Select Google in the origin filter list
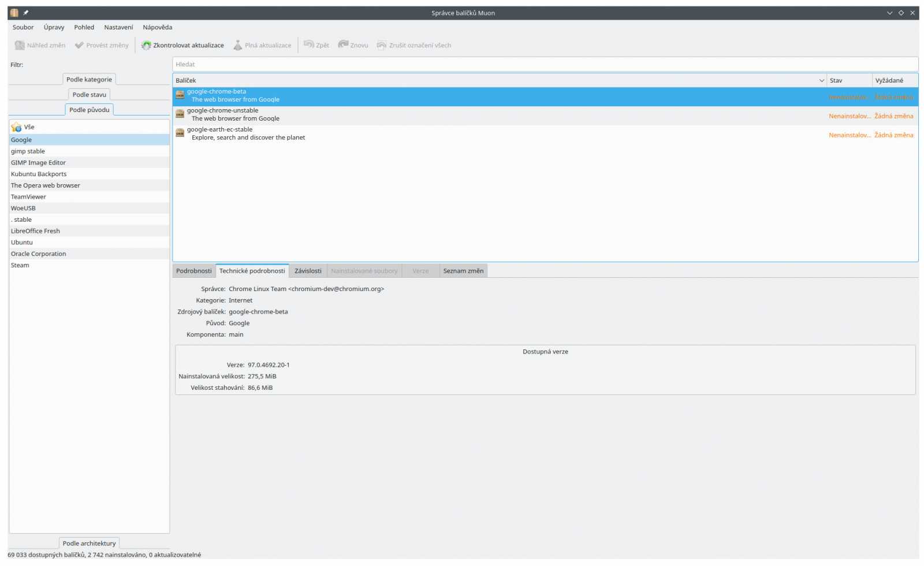 point(90,140)
